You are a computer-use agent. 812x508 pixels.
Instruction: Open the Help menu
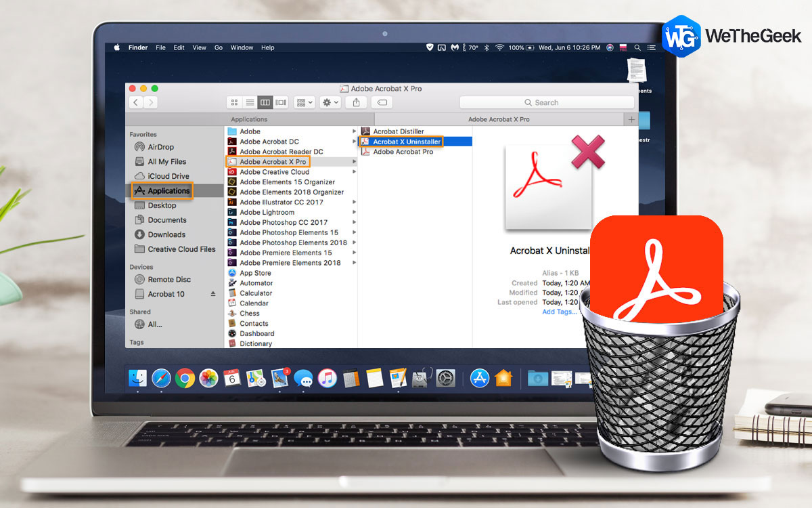pos(268,47)
